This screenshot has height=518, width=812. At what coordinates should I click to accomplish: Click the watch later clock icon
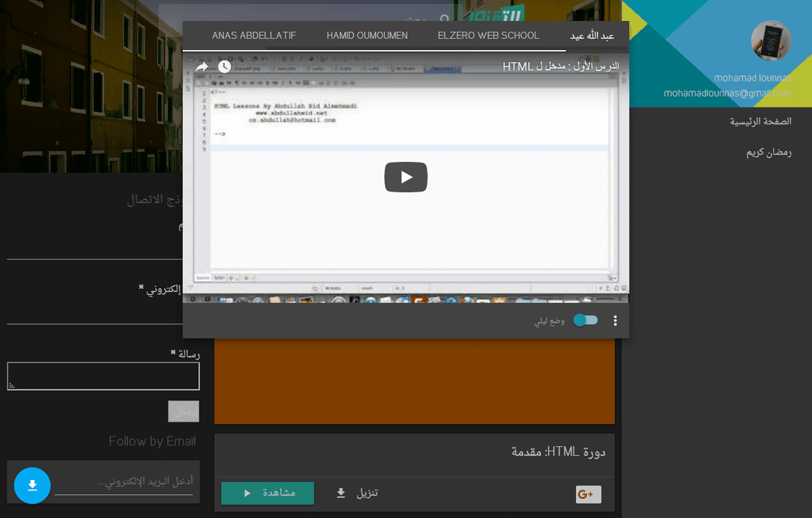(x=225, y=67)
